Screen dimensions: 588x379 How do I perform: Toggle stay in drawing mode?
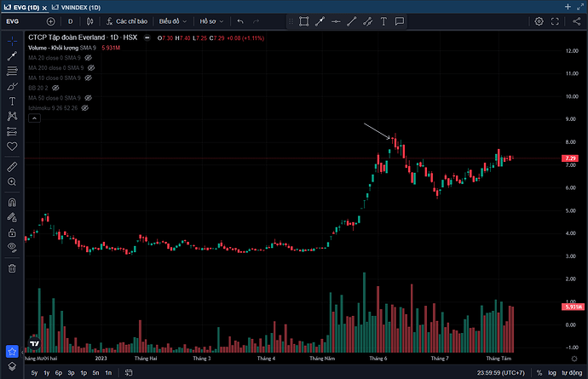click(12, 217)
